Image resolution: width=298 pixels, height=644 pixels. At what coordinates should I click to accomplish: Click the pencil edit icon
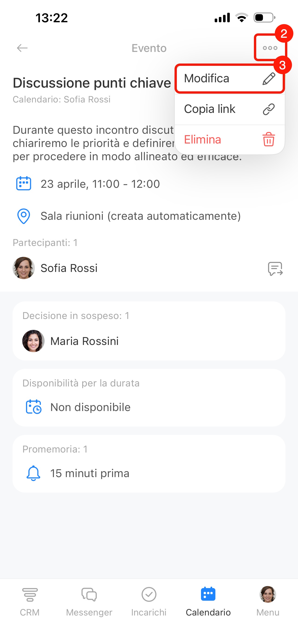tap(269, 79)
